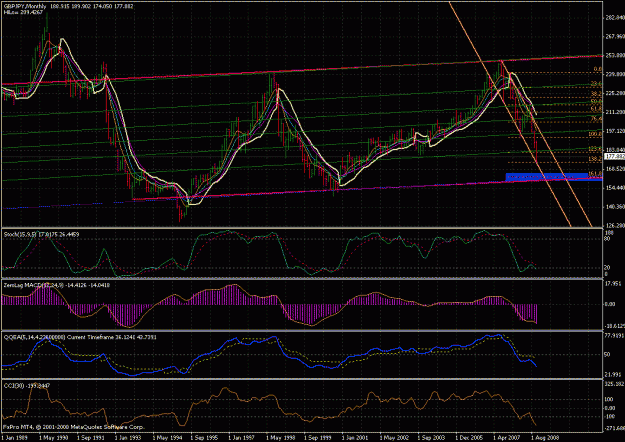Click the 161.8 Fibonacci level label
The image size is (625, 442).
pyautogui.click(x=595, y=174)
